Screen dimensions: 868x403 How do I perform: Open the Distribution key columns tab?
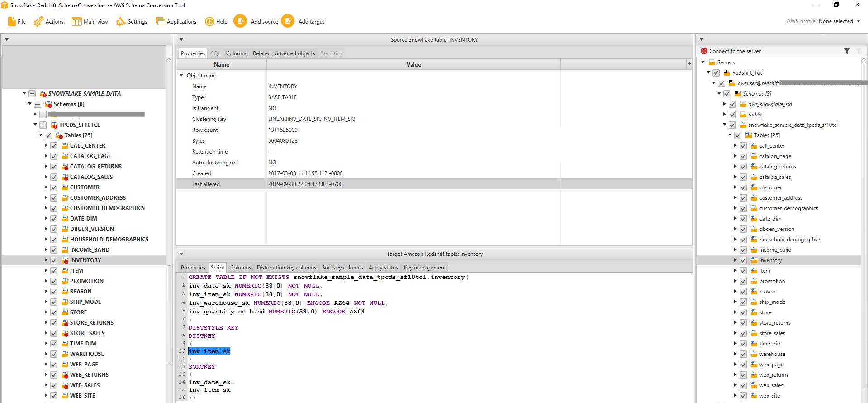coord(287,268)
